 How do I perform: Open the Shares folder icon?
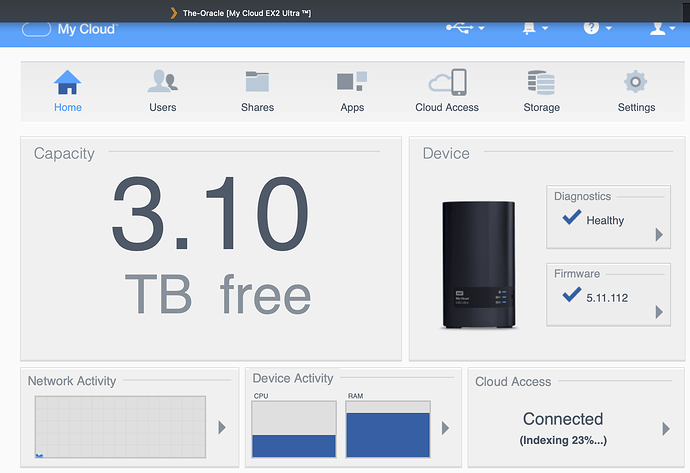click(x=257, y=81)
